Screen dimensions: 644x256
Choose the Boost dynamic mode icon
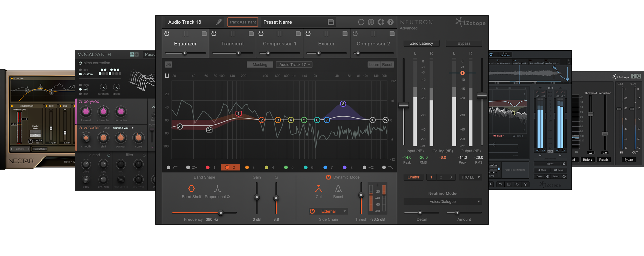(338, 188)
